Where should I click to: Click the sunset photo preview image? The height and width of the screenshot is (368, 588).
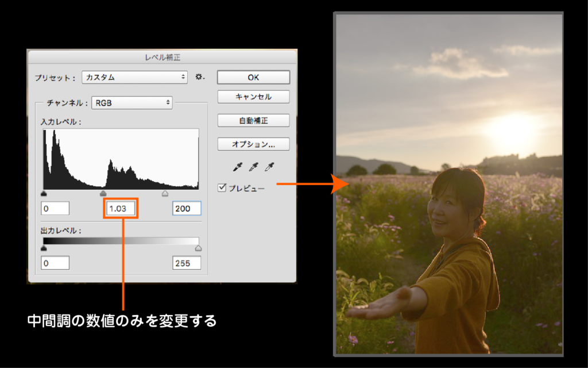click(x=451, y=184)
